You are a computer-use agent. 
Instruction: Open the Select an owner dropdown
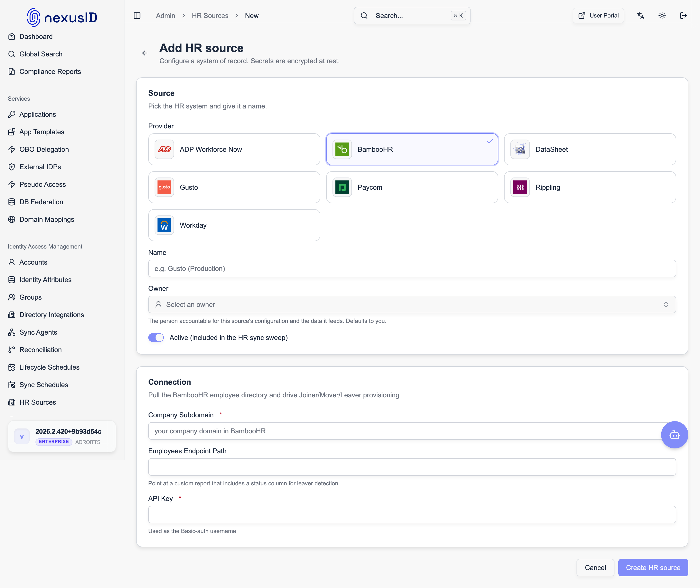(412, 304)
